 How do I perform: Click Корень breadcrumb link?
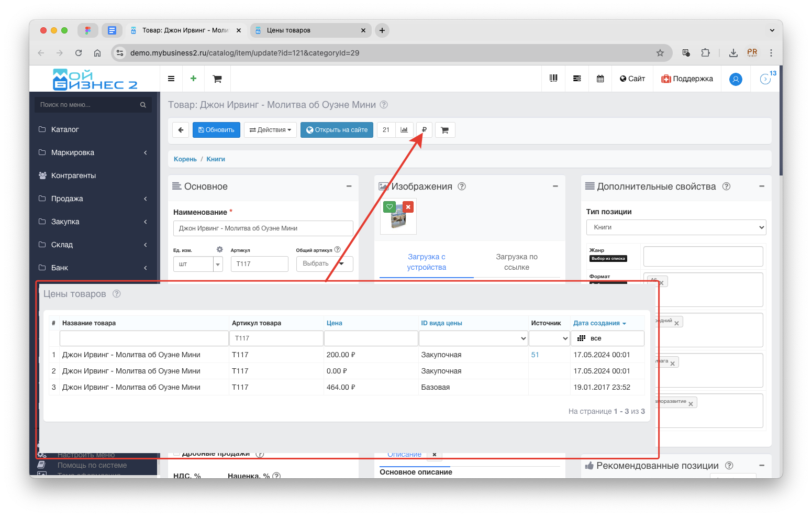tap(185, 159)
